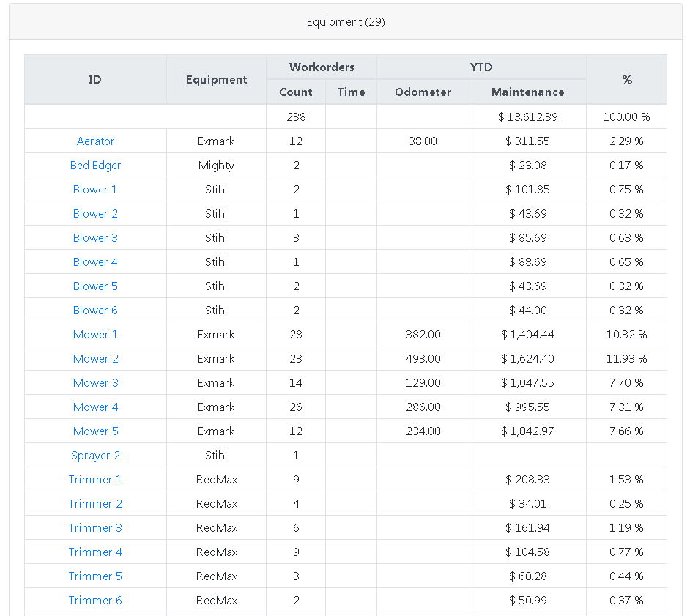Click the percent column header
This screenshot has width=698, height=616.
(x=626, y=79)
